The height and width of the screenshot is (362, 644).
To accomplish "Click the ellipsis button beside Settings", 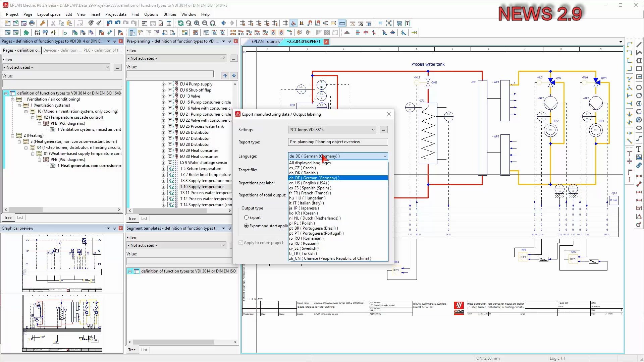I will (383, 130).
